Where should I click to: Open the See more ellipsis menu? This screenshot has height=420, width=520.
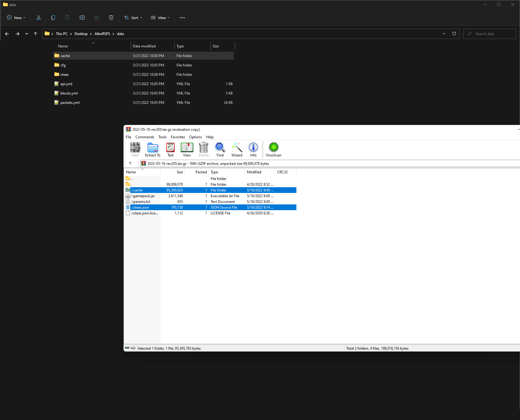182,18
